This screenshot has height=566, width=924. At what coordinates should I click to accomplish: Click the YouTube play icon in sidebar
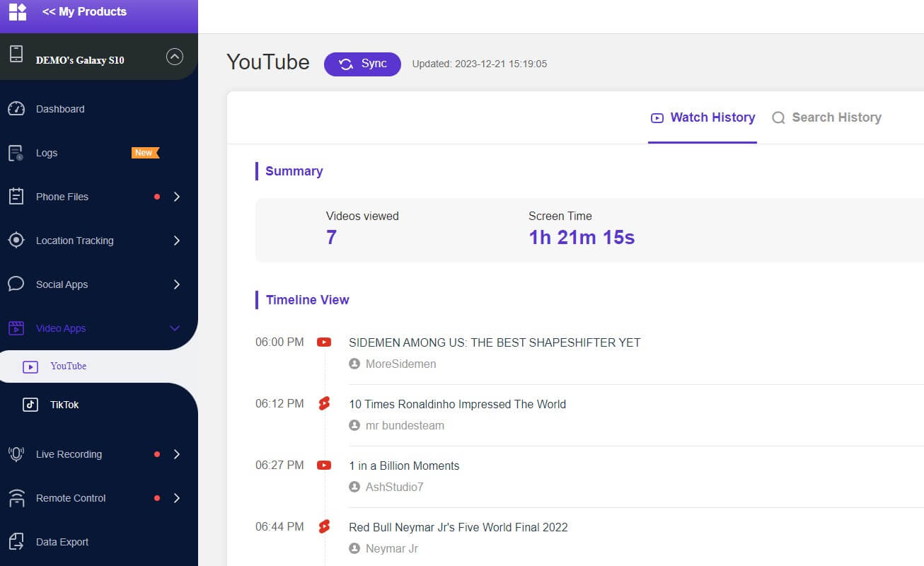[x=30, y=366]
